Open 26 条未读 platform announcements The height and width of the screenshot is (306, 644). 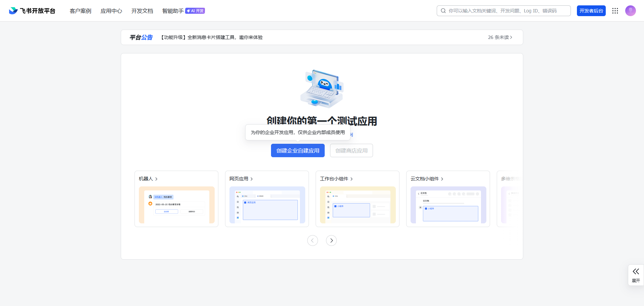click(500, 37)
